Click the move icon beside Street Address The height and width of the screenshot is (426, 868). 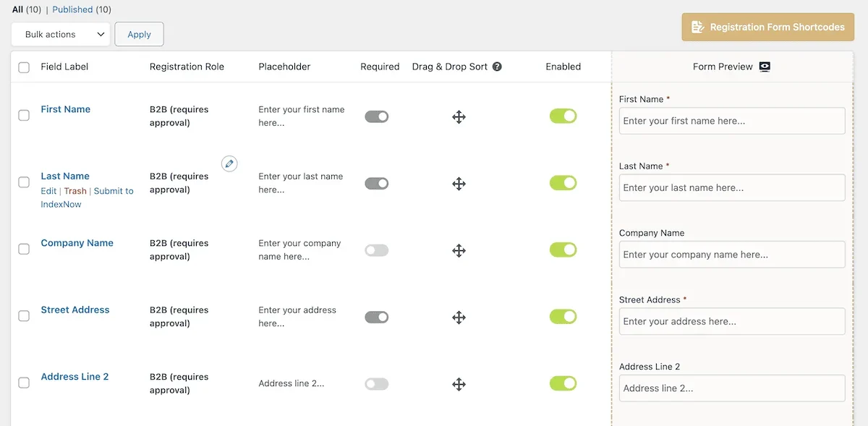click(459, 317)
